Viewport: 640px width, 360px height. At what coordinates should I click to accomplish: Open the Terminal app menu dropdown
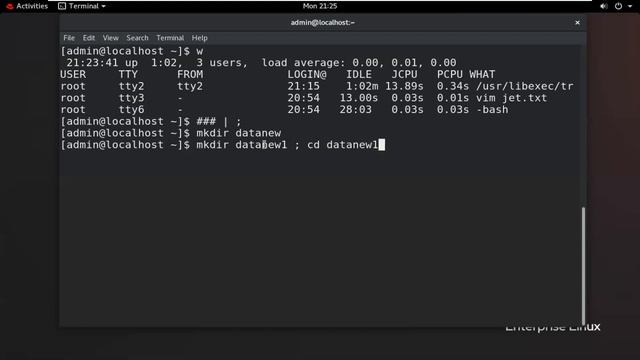[x=82, y=6]
